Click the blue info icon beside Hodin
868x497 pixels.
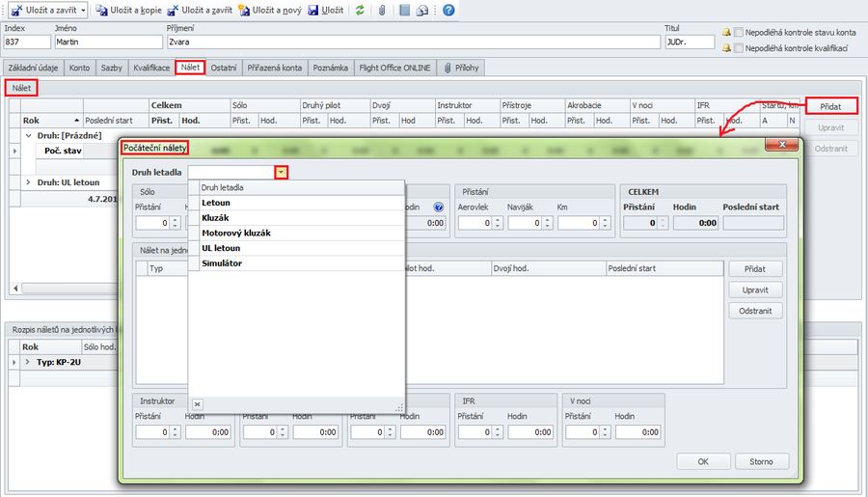pos(439,207)
